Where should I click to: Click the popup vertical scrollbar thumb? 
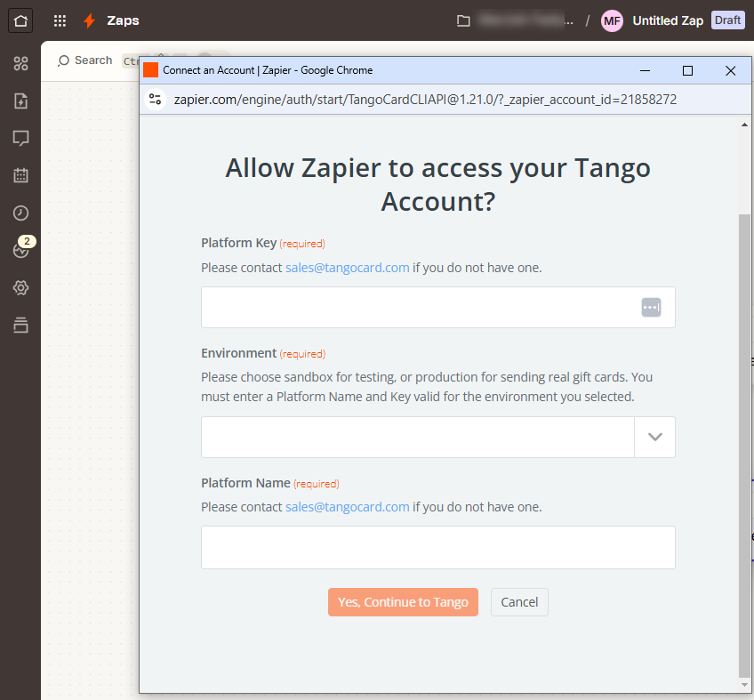pyautogui.click(x=744, y=445)
